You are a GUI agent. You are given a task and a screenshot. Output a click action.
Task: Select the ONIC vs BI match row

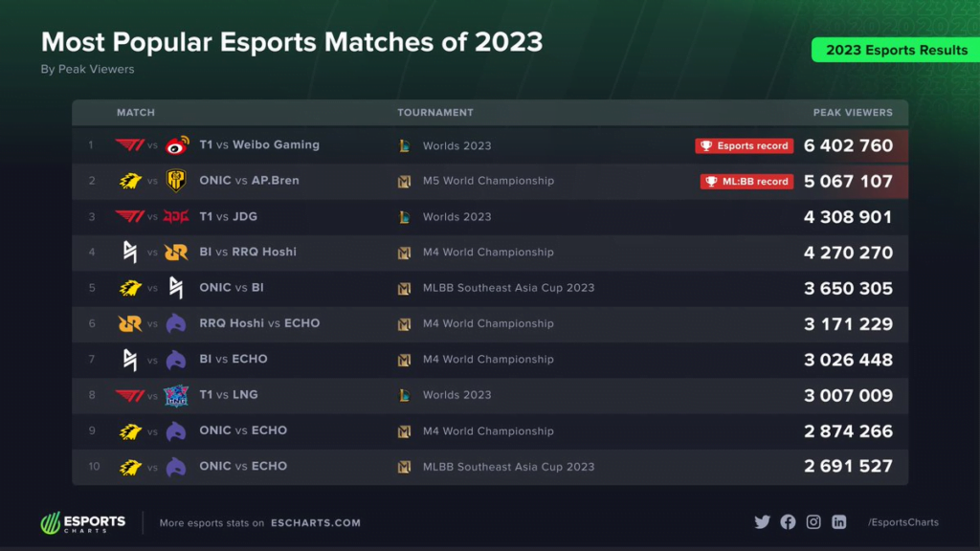[490, 288]
